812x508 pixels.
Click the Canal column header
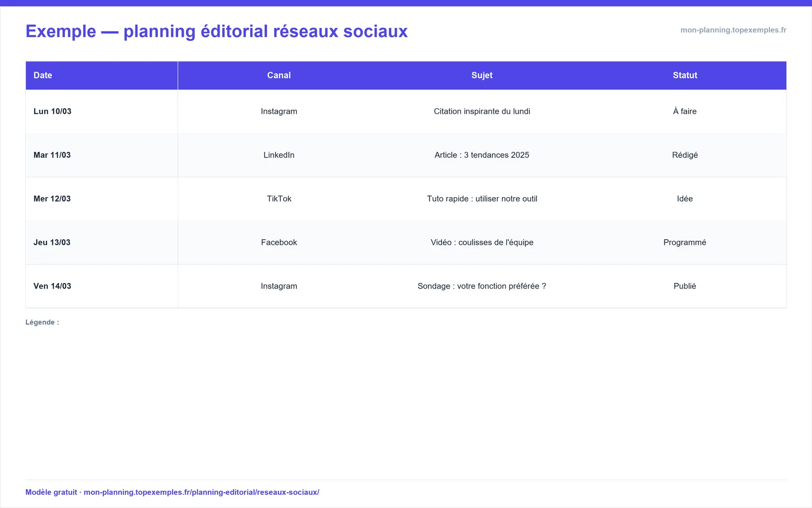pos(279,75)
